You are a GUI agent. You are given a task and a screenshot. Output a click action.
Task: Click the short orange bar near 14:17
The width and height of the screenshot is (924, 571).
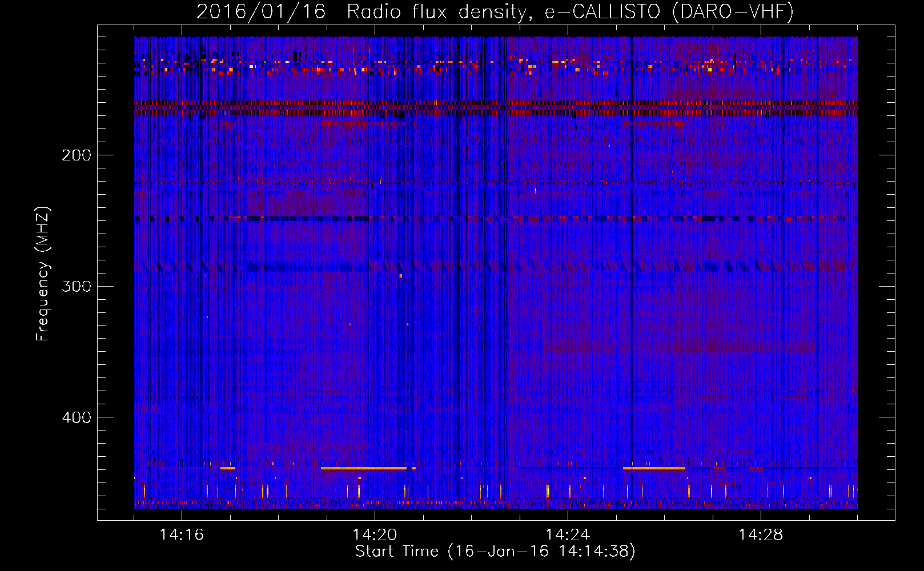pos(228,468)
